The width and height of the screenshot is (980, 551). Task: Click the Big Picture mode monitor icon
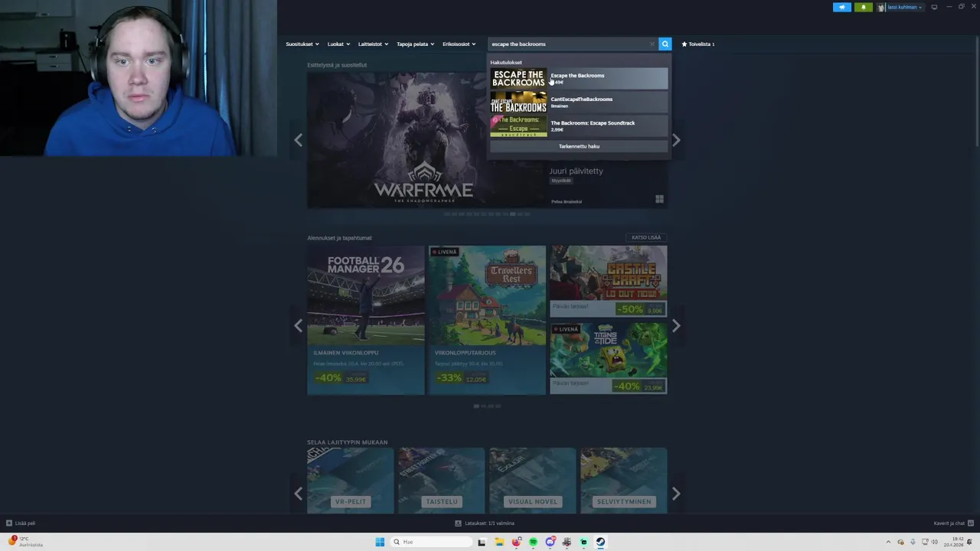(x=934, y=7)
